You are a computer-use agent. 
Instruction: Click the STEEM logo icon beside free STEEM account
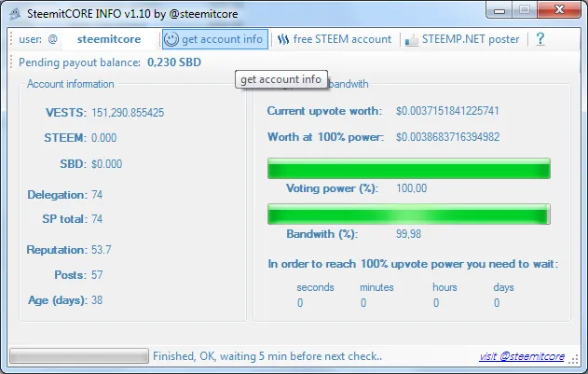pos(283,39)
